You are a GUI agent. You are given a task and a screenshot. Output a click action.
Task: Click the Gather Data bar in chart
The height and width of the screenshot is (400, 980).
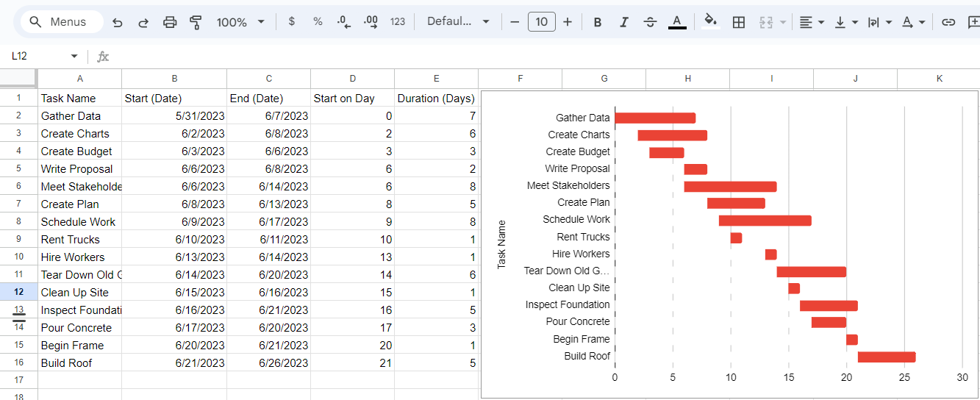(x=655, y=118)
